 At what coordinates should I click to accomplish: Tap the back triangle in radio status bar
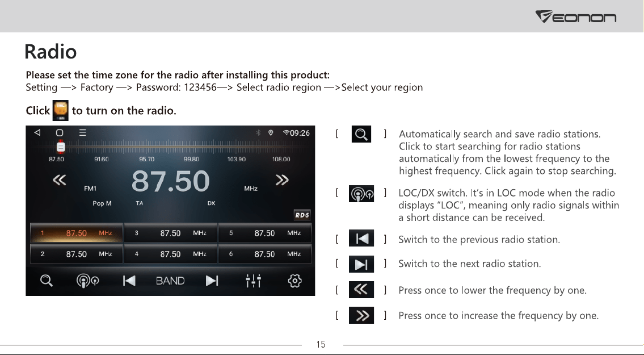[37, 132]
